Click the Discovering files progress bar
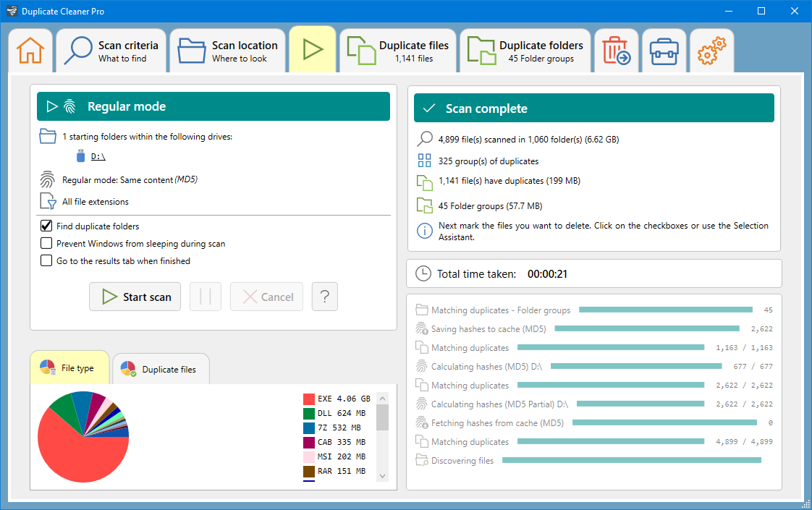The image size is (812, 510). (x=632, y=460)
